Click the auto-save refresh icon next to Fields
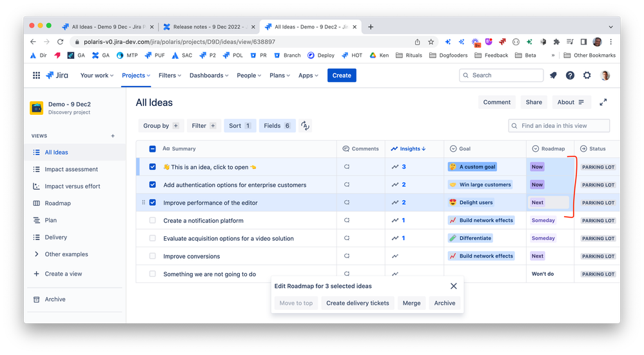 (305, 126)
